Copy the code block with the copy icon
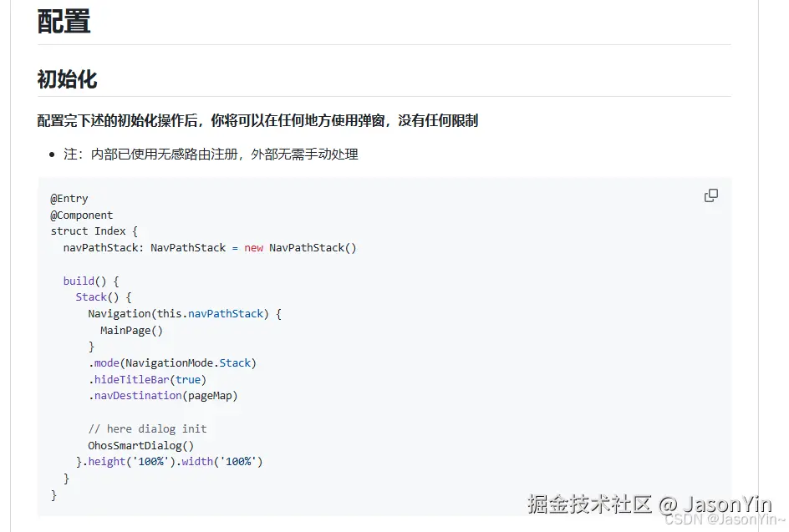The width and height of the screenshot is (789, 532). (711, 195)
